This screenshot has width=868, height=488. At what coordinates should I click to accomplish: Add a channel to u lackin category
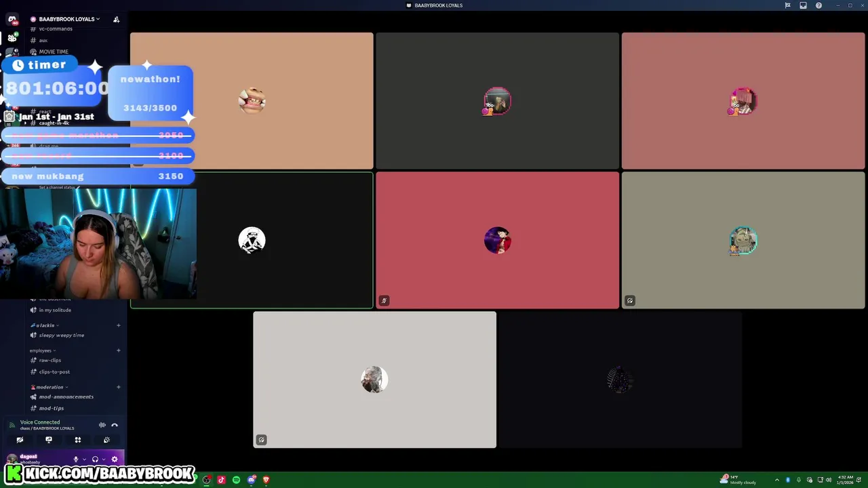(119, 325)
